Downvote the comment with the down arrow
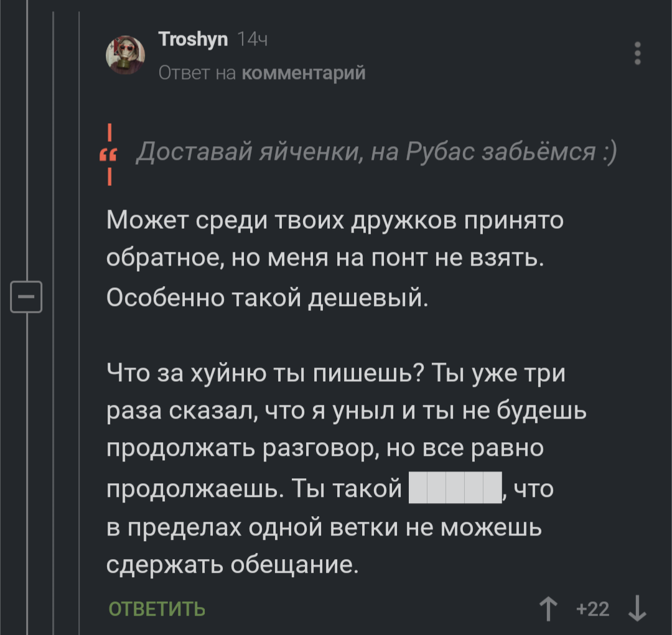Viewport: 672px width, 635px height. click(x=637, y=609)
